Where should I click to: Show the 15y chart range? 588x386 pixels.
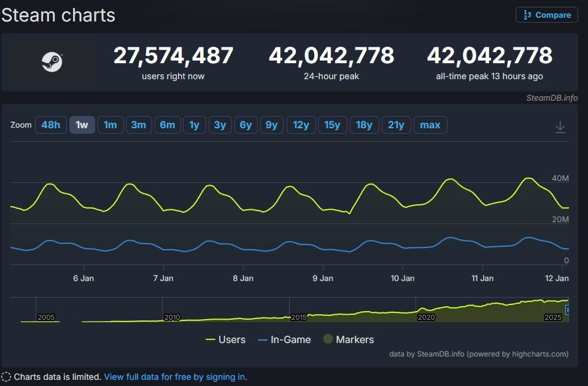(332, 125)
